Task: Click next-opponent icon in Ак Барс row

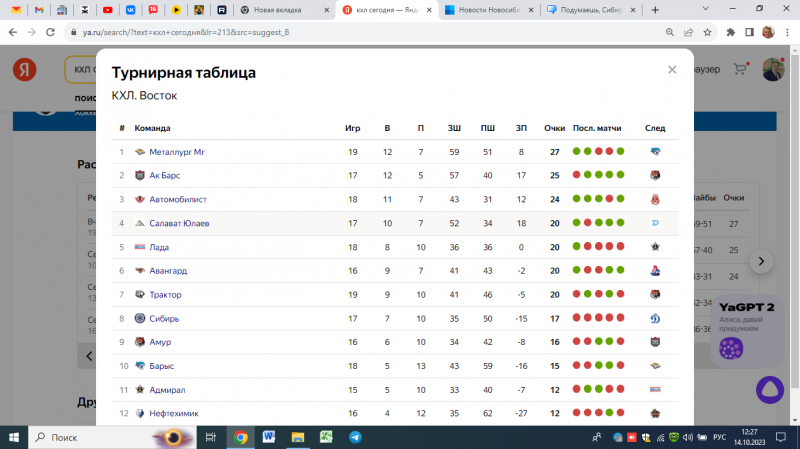Action: click(x=655, y=176)
